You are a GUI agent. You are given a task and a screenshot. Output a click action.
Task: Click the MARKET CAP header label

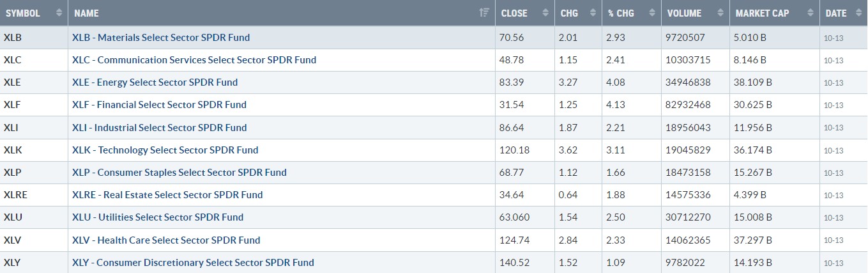tap(762, 13)
